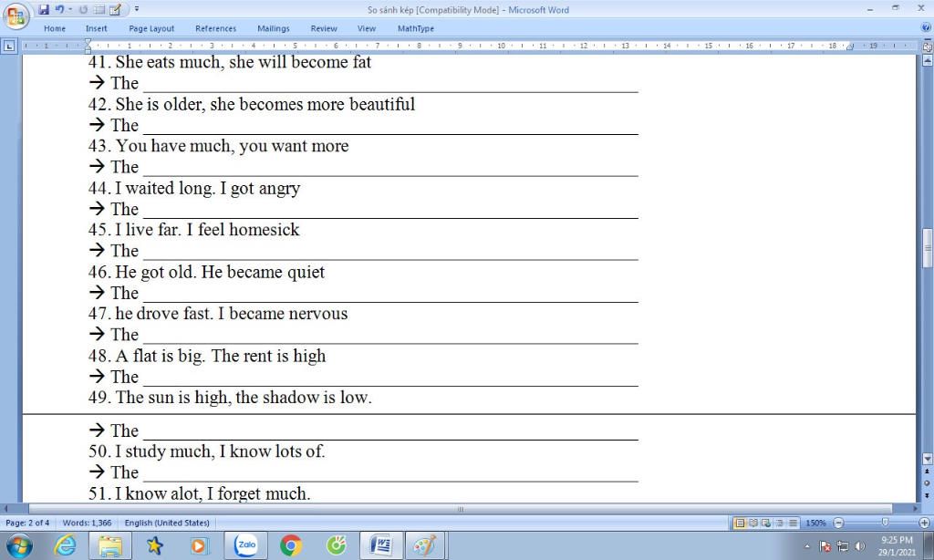Click the tab stop selector beside ruler
The height and width of the screenshot is (560, 934).
pos(8,46)
